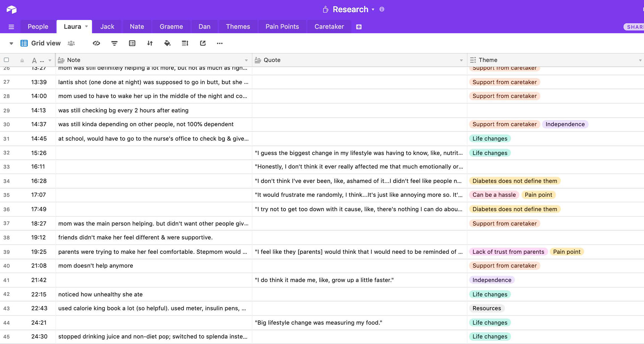The image size is (644, 344).
Task: Click the Share view icon
Action: tap(203, 43)
